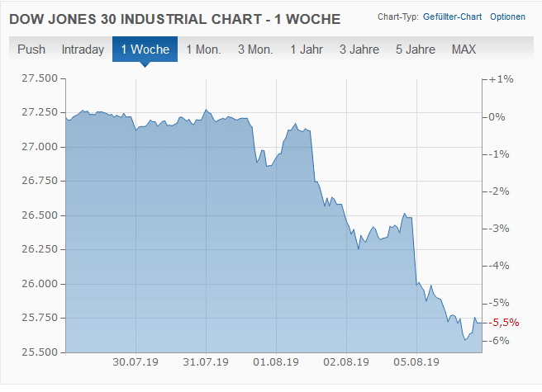Open the Optionen link
The width and height of the screenshot is (542, 392).
507,17
